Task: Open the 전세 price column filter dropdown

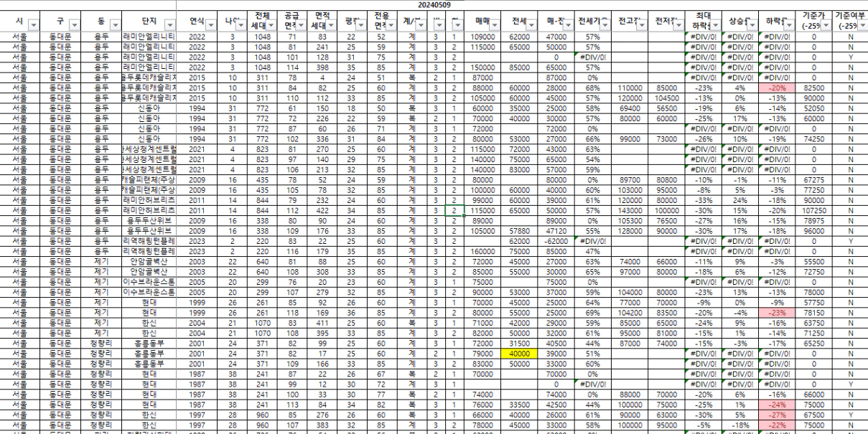Action: [x=530, y=25]
